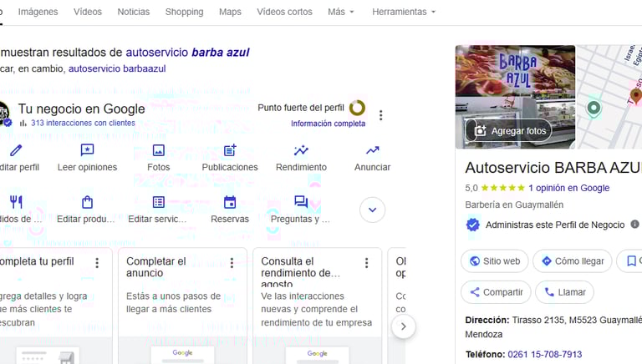Open the Publicaciones icon
The width and height of the screenshot is (642, 364).
coord(230,150)
